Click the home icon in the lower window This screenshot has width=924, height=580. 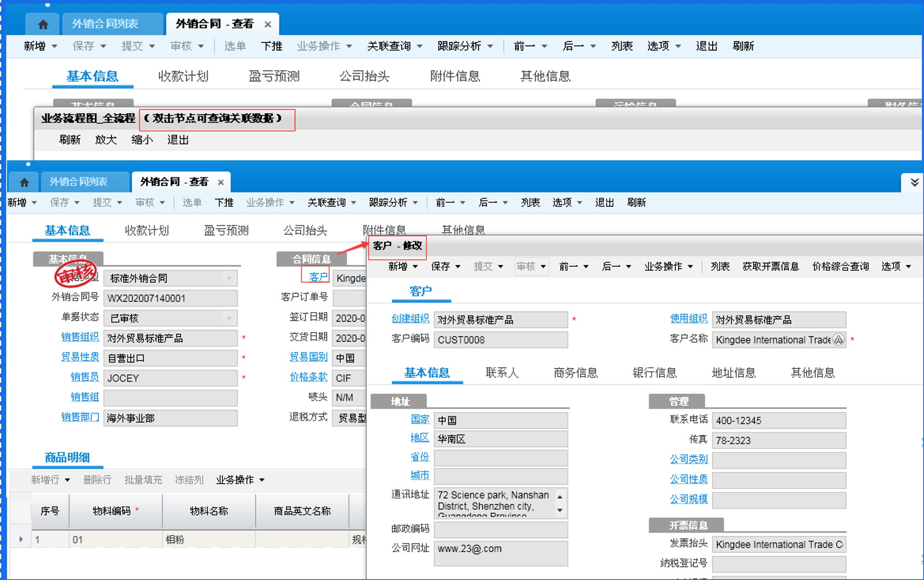point(24,182)
